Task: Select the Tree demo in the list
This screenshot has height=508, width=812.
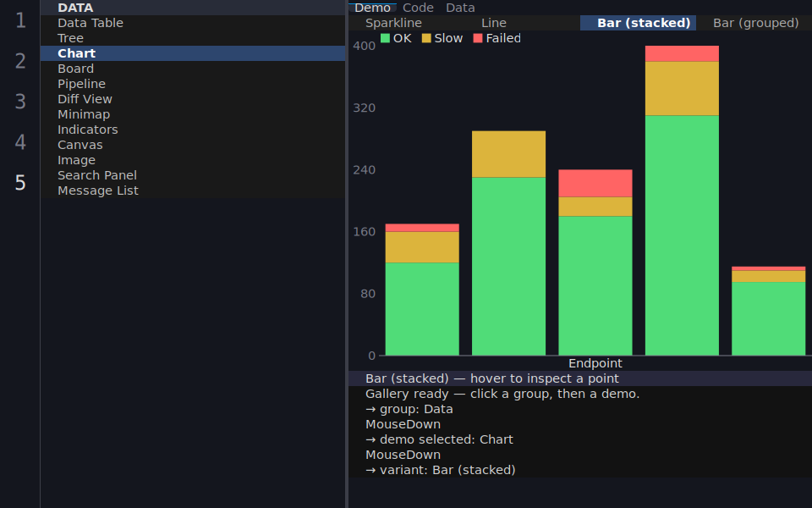Action: (x=193, y=38)
